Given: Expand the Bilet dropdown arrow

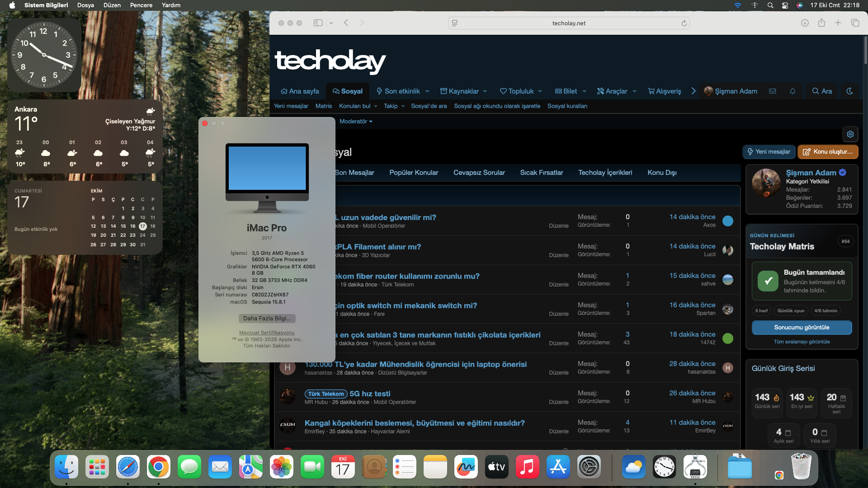Looking at the screenshot, I should click(x=584, y=91).
